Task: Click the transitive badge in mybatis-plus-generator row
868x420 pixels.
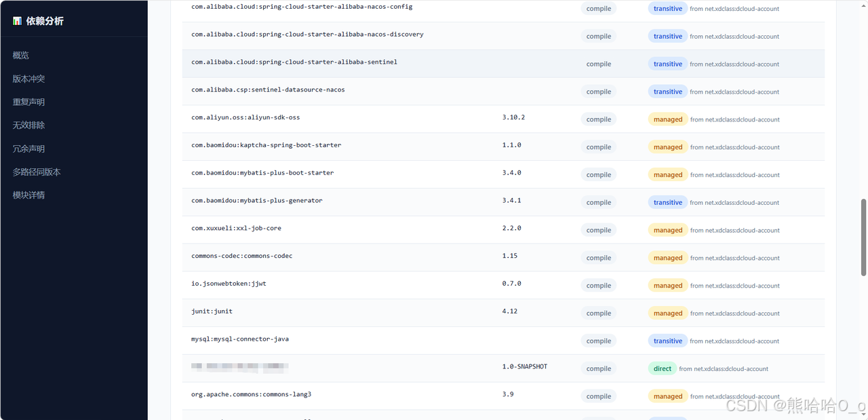Action: [668, 203]
